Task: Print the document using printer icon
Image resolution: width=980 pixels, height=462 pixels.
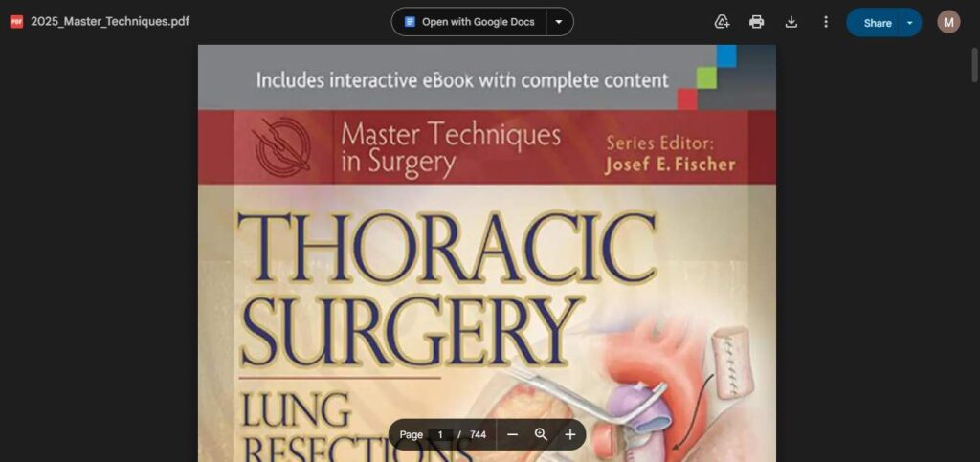Action: coord(756,22)
